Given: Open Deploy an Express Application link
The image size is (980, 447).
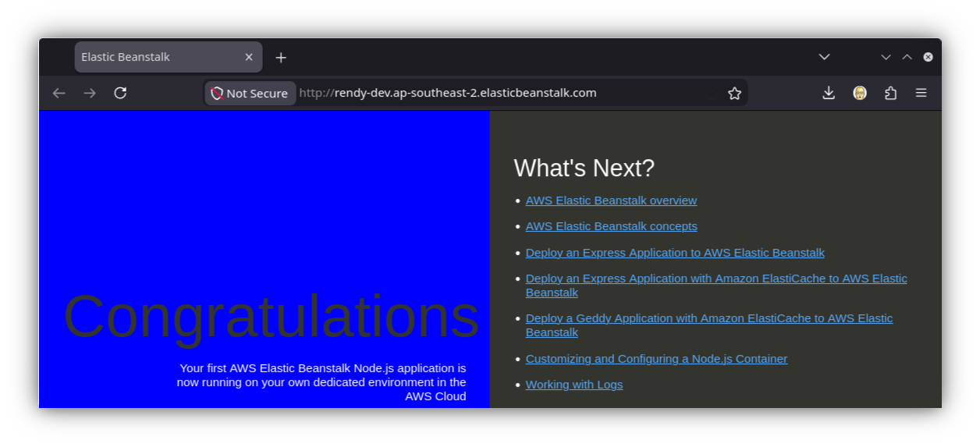Looking at the screenshot, I should tap(675, 253).
